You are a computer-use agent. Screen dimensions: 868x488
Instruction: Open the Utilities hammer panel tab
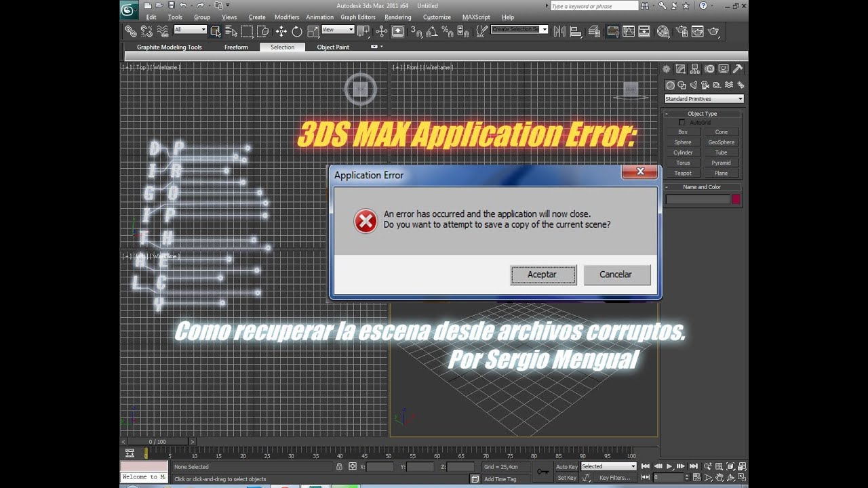pyautogui.click(x=738, y=68)
